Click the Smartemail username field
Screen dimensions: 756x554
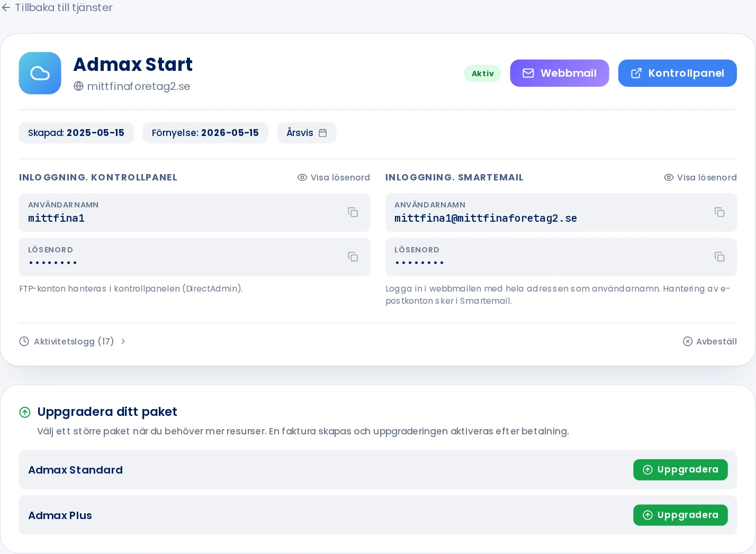tap(561, 212)
